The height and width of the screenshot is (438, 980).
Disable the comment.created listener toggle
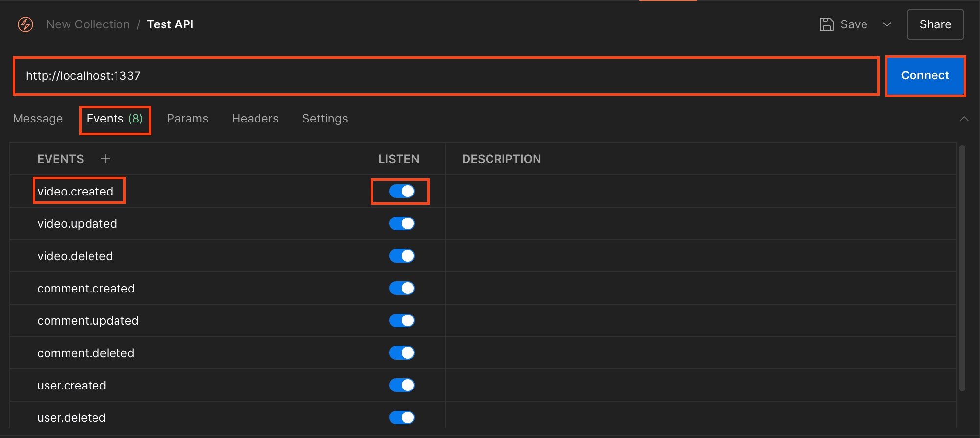pyautogui.click(x=401, y=288)
